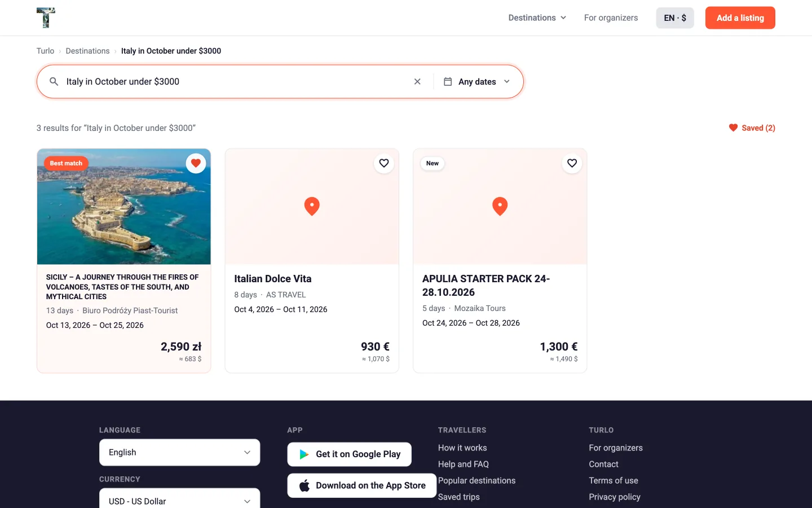
Task: Open the Sicily coastal photo thumbnail
Action: (124, 207)
